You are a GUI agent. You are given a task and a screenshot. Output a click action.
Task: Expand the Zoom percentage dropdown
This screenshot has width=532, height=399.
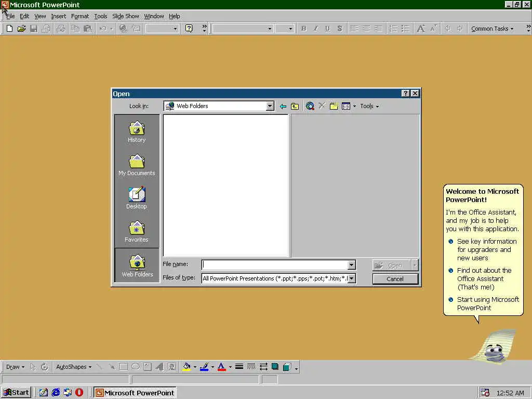click(x=175, y=29)
